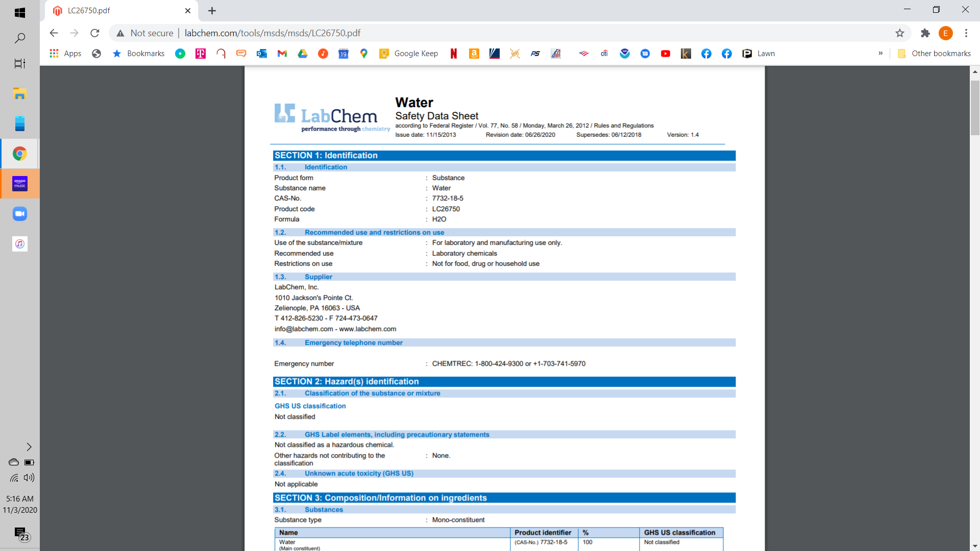The image size is (980, 551).
Task: Open the volume control in tray
Action: pyautogui.click(x=29, y=478)
